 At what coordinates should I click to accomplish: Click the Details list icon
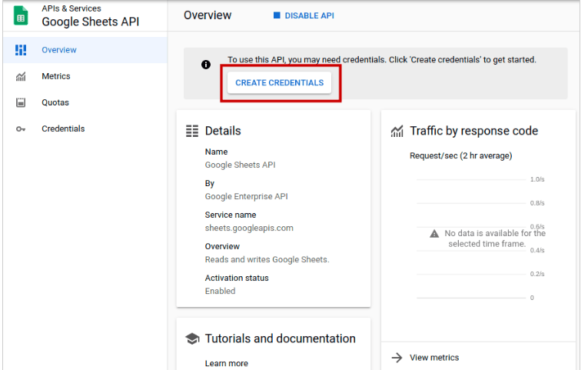point(192,131)
